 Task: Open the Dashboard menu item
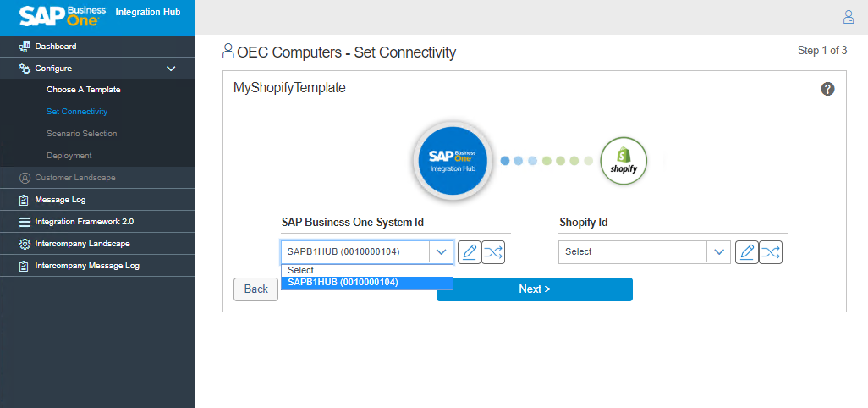point(56,47)
